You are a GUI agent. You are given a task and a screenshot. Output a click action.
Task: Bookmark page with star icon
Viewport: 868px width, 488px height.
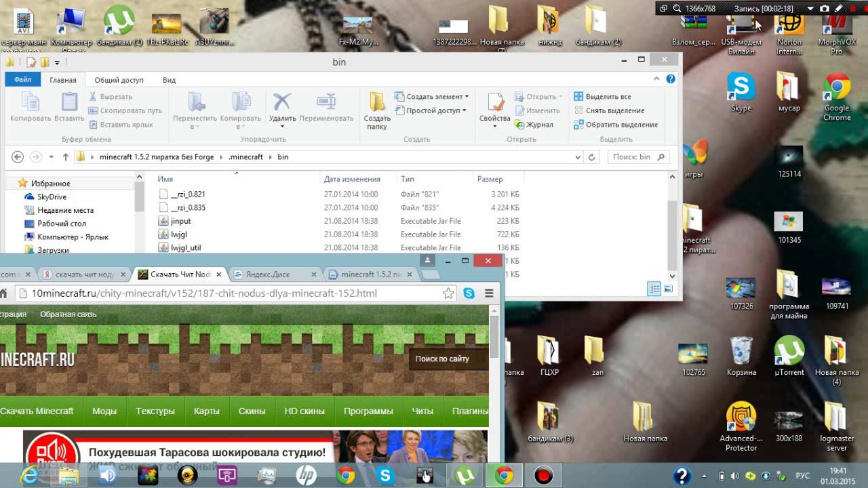point(448,293)
